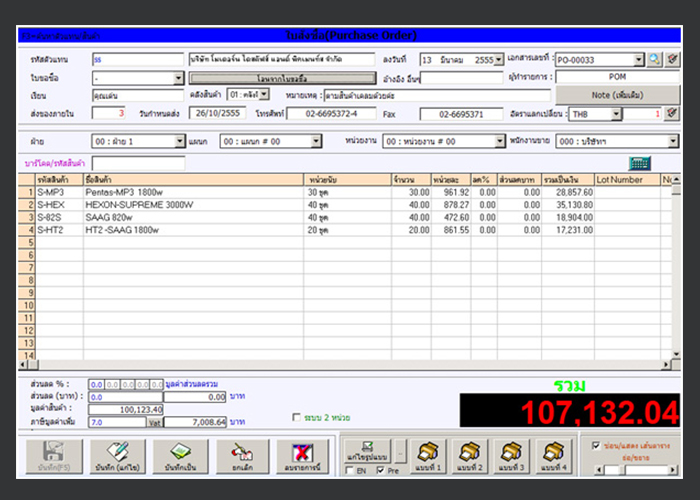Uncheck the Pre checkbox
This screenshot has width=700, height=500.
380,470
